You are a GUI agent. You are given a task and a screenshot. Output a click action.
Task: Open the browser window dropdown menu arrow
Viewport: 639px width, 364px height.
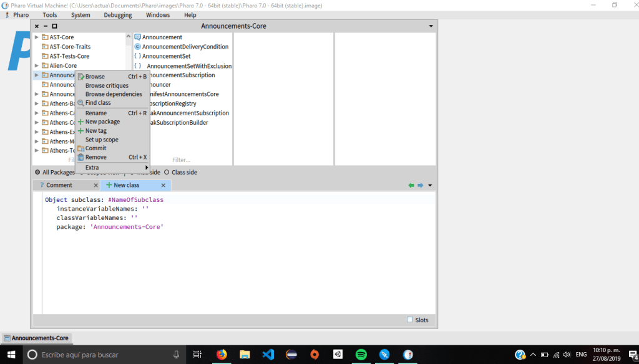(431, 26)
